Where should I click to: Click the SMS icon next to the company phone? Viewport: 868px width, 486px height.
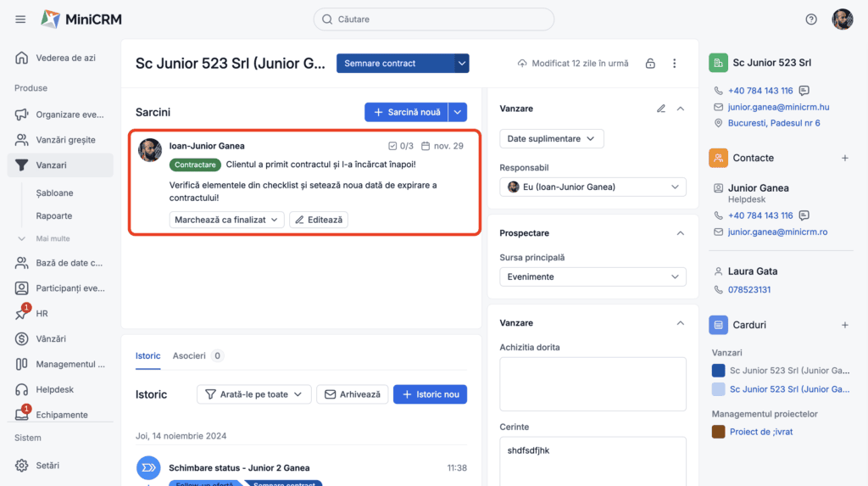[x=804, y=90]
